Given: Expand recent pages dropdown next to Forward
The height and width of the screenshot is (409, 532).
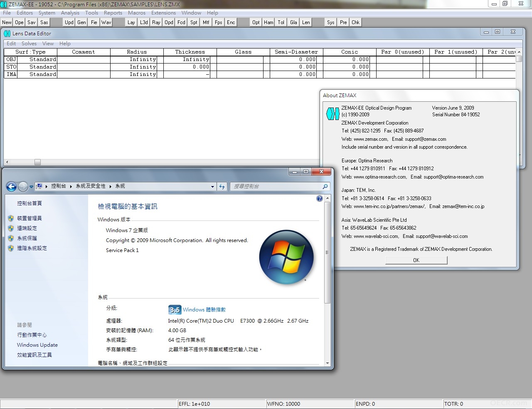Looking at the screenshot, I should 31,187.
